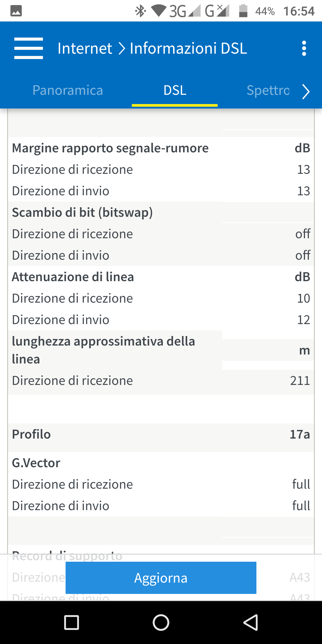Tap the G.Vector section heading
The height and width of the screenshot is (644, 322).
pos(36,463)
